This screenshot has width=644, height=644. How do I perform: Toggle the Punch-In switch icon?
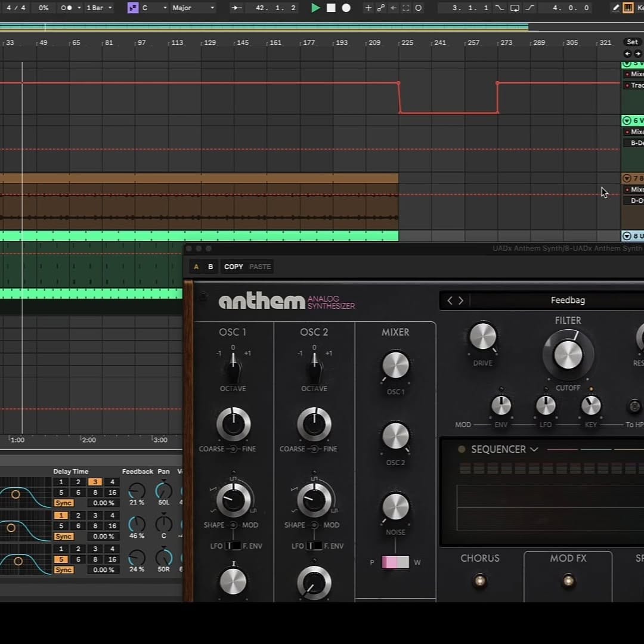tap(500, 8)
